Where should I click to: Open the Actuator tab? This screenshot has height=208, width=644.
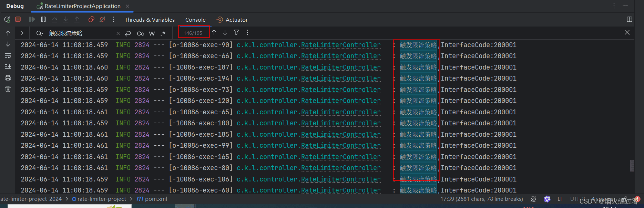point(232,20)
